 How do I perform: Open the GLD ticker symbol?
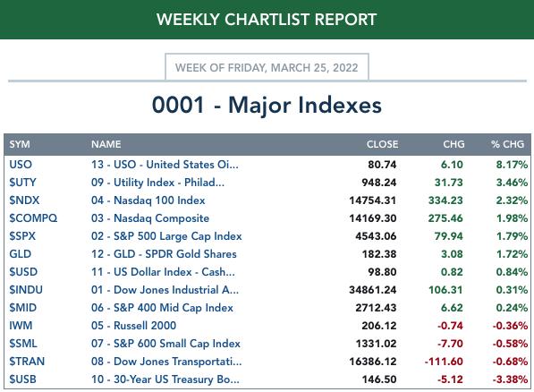click(20, 254)
